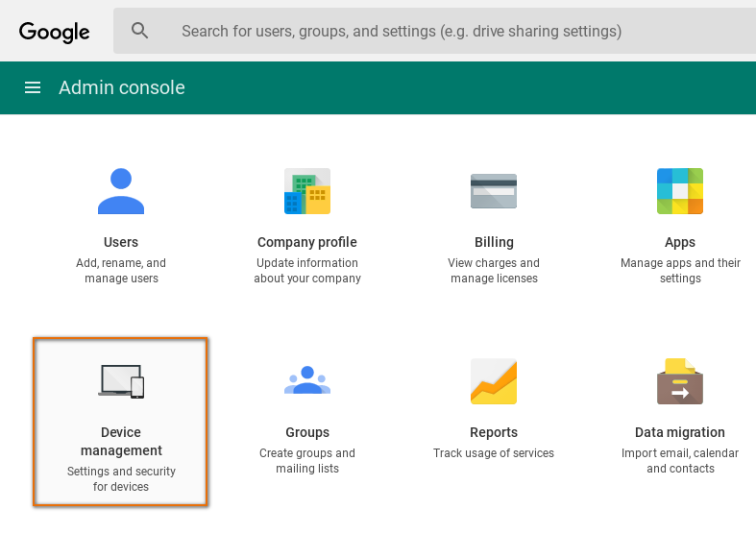
Task: Click 'Manage apps and their settings' text
Action: click(680, 271)
